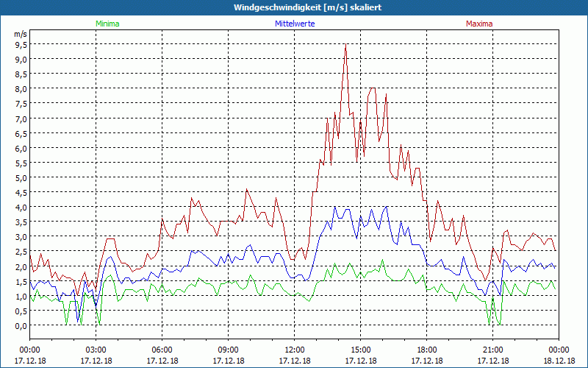Image resolution: width=588 pixels, height=368 pixels.
Task: Click the 1,0 y-axis value
Action: 21,297
